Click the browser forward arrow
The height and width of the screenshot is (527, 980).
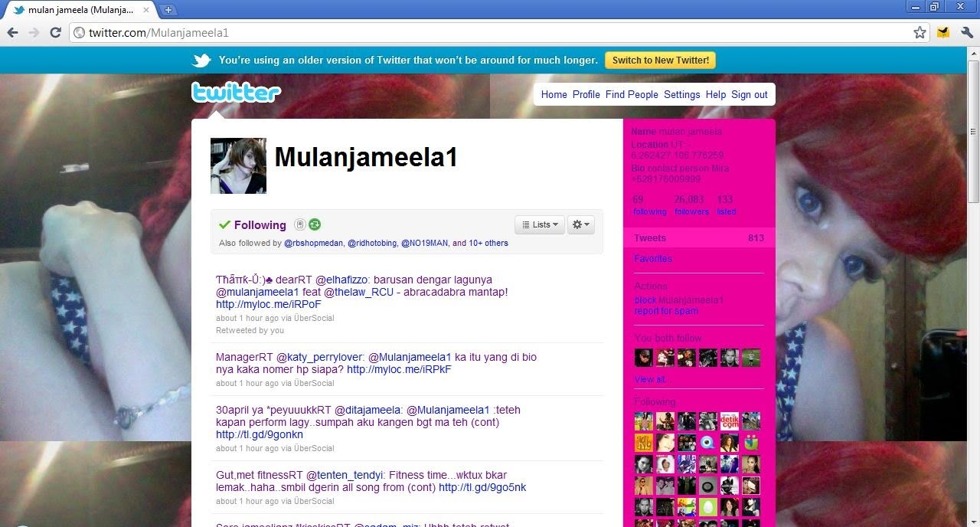pyautogui.click(x=34, y=32)
